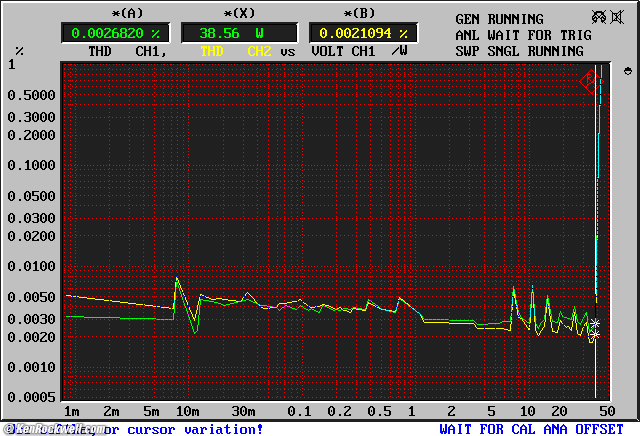
Task: Click the *(A) cursor readout value
Action: pos(116,32)
